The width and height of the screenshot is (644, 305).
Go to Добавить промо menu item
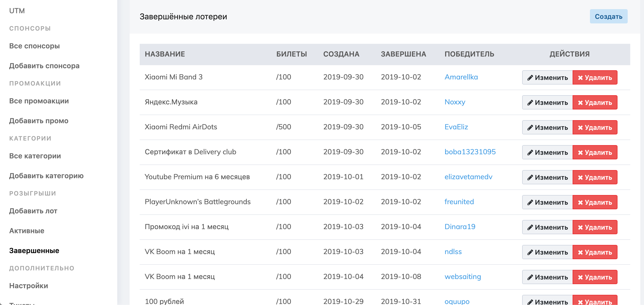point(39,121)
